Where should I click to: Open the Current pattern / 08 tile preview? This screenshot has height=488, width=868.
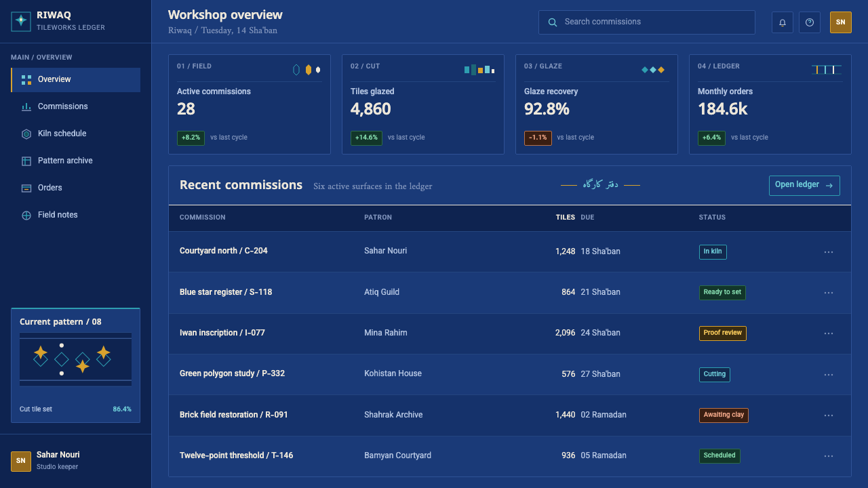pos(76,359)
